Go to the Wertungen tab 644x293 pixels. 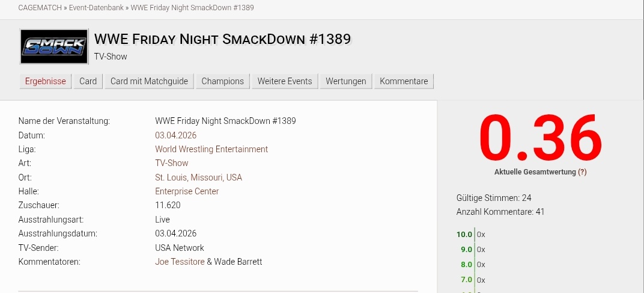345,81
